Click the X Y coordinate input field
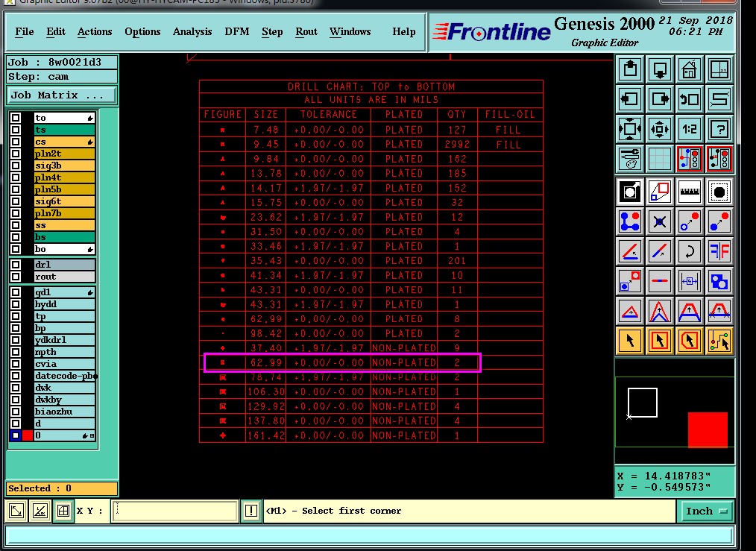The width and height of the screenshot is (756, 551). pos(175,511)
